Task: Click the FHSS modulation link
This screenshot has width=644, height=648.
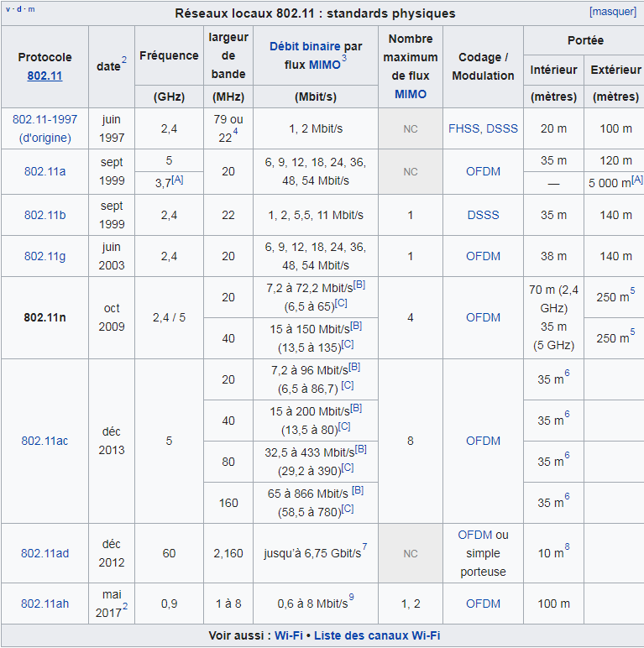Action: pos(463,128)
